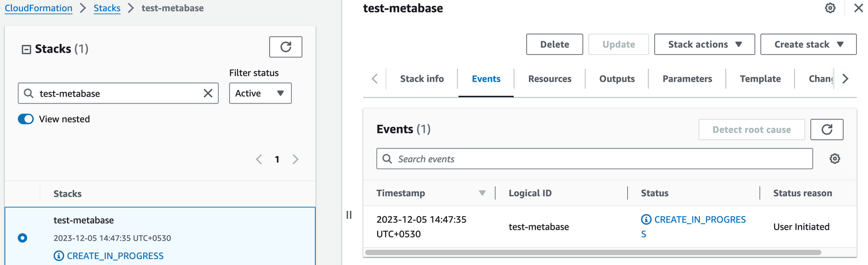Switch to the Resources tab
This screenshot has width=868, height=265.
tap(550, 79)
